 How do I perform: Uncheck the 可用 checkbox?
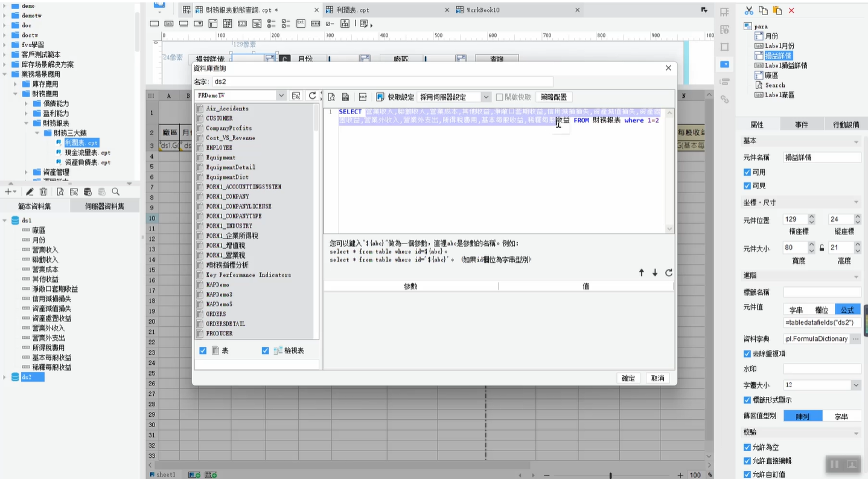coord(747,172)
